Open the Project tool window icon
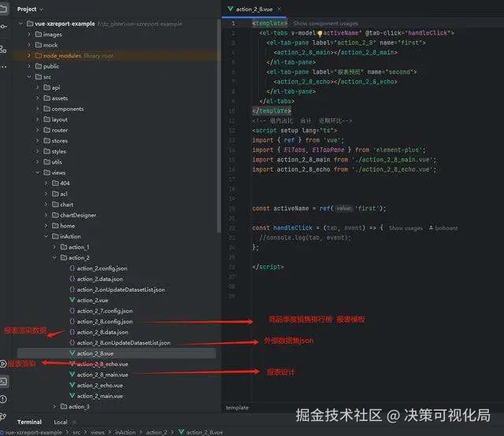This screenshot has height=436, width=504. pyautogui.click(x=3, y=9)
